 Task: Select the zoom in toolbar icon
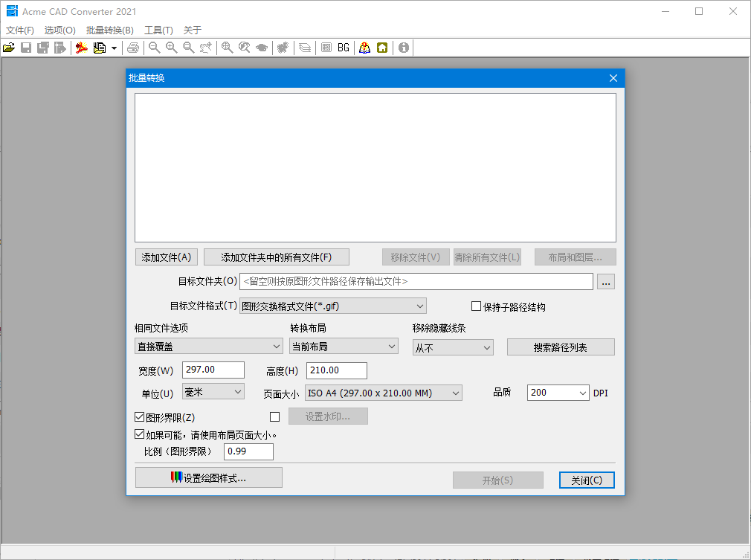(172, 48)
